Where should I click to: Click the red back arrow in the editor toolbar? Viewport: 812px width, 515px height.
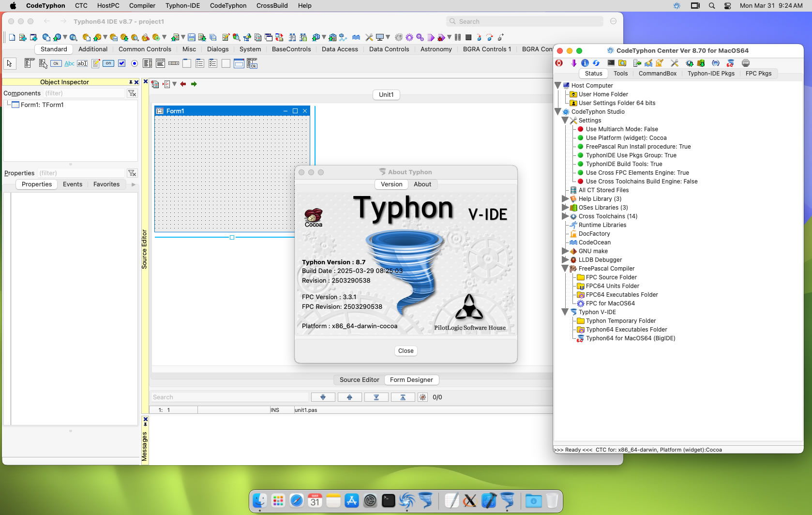[x=183, y=84]
